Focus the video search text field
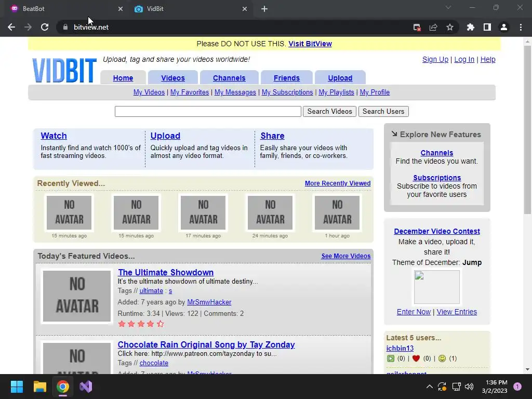532x399 pixels. click(x=208, y=111)
